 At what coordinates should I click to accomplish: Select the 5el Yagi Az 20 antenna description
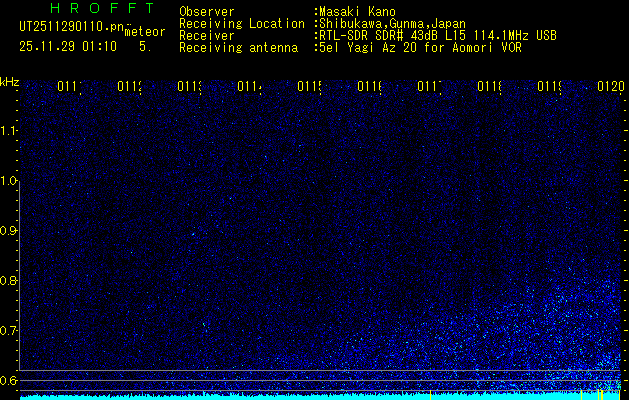click(x=420, y=48)
